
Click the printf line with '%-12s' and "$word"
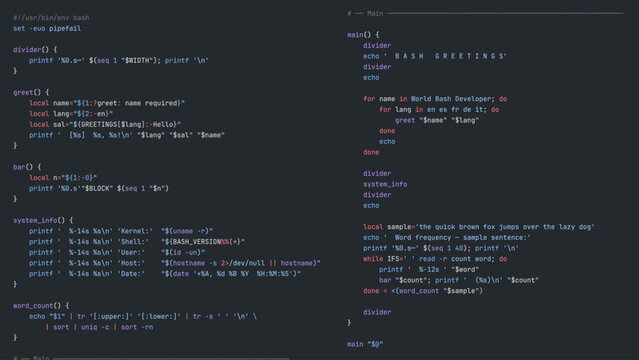pos(429,269)
